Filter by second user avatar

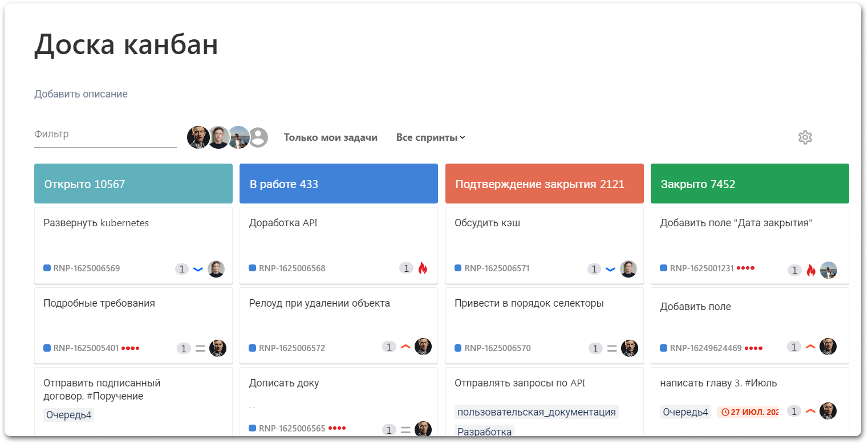click(218, 137)
